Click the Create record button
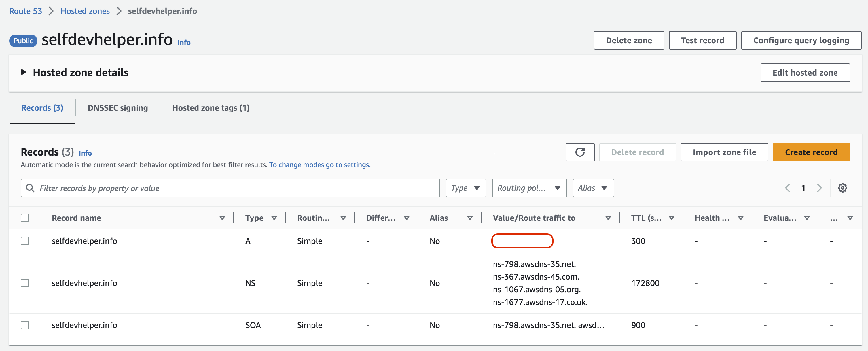Viewport: 868px width, 351px height. (811, 152)
